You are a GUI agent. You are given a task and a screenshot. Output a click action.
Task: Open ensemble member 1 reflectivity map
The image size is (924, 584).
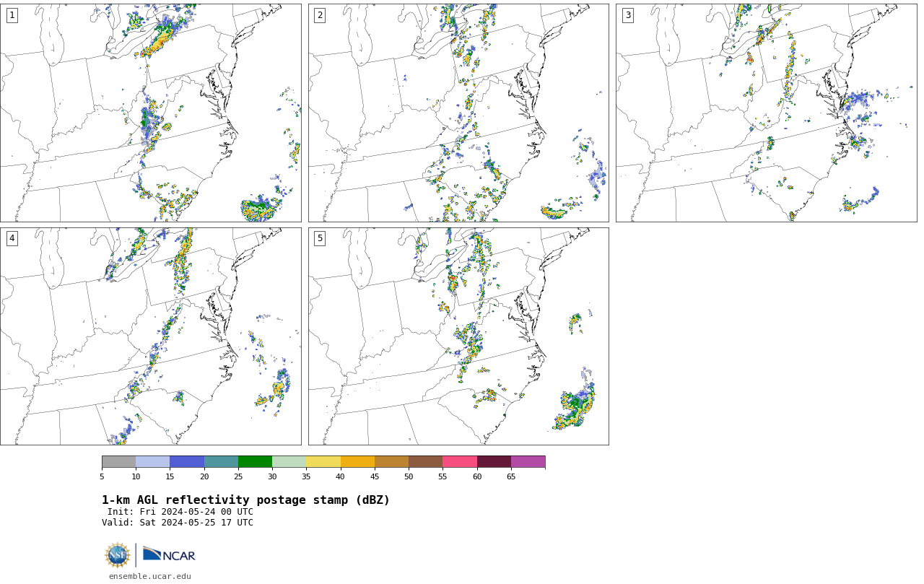(x=150, y=113)
